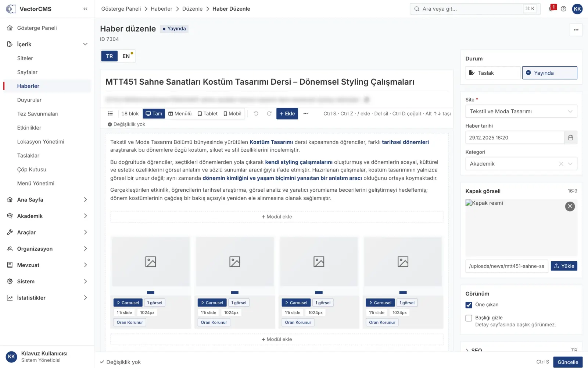Open the Kategori dropdown arrow
The image size is (588, 368).
pos(570,164)
